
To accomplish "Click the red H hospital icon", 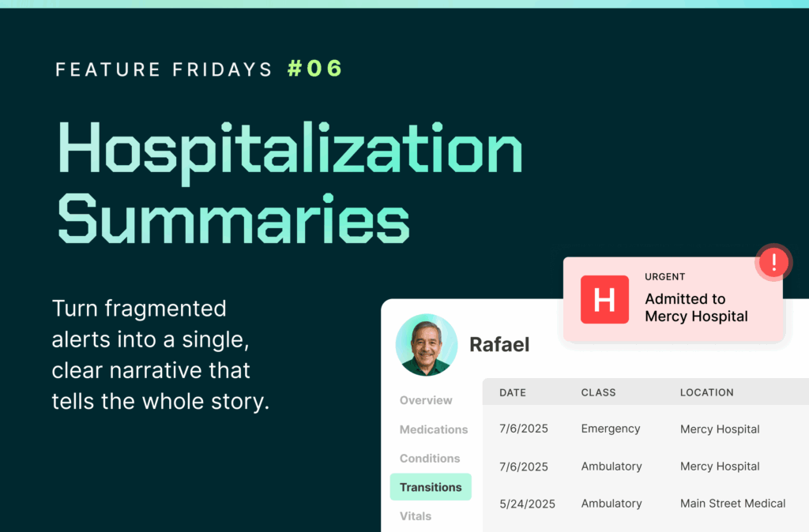I will click(x=604, y=299).
